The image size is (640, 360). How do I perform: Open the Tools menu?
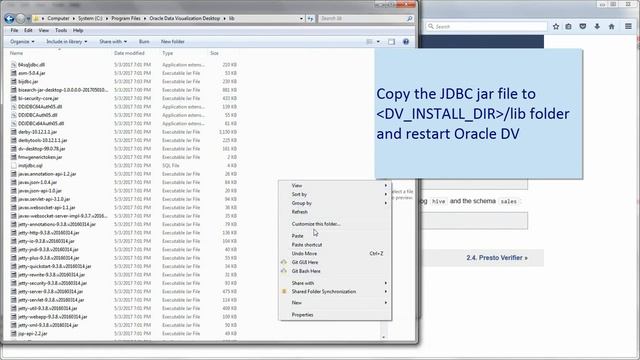(61, 30)
